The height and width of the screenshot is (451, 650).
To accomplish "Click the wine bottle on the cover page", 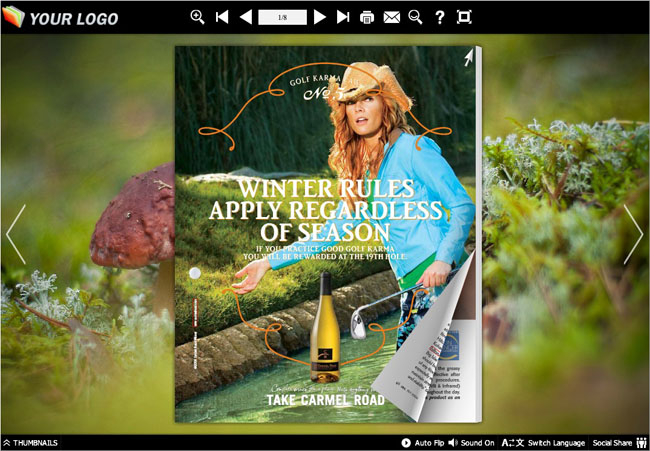I will point(325,327).
